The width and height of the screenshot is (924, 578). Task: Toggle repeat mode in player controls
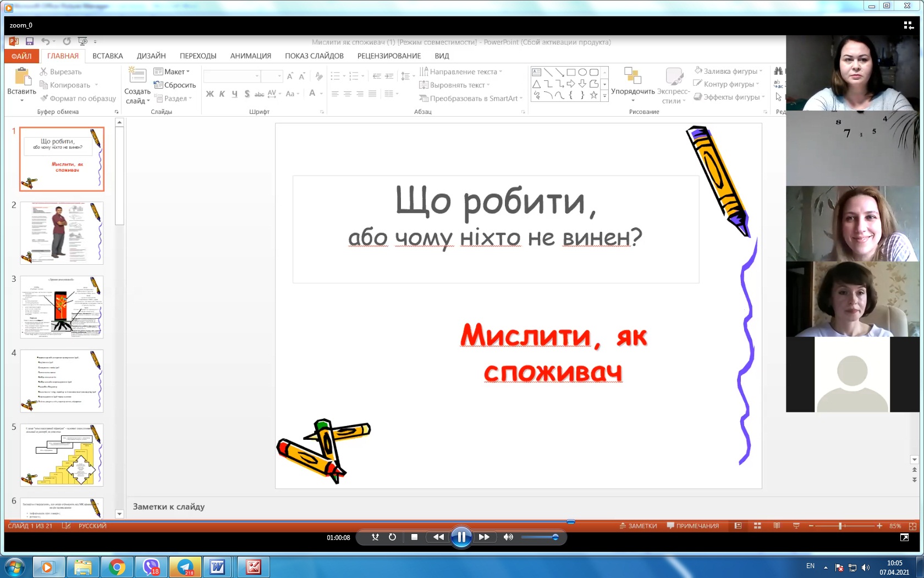pos(392,537)
